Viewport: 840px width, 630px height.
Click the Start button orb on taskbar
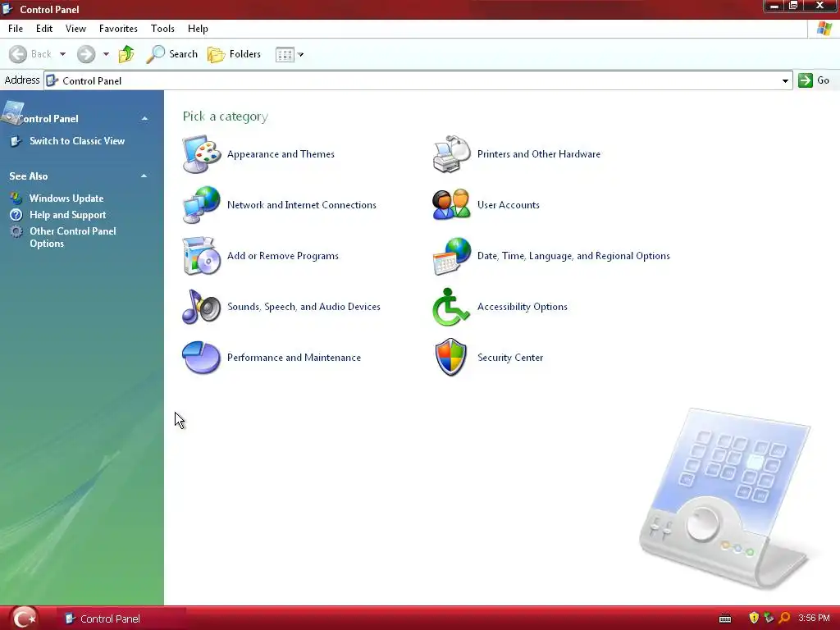25,618
